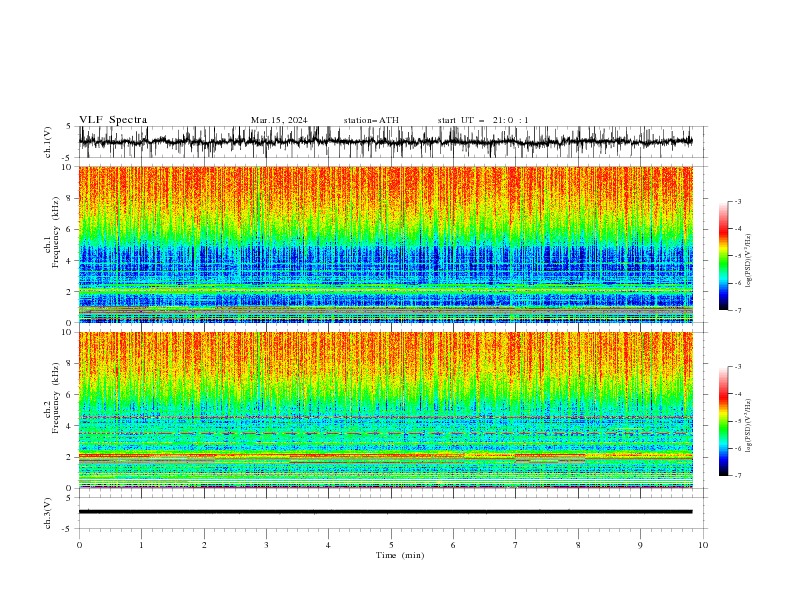Click the '5' tick on time axis
Viewport: 792px width, 612px height.
click(391, 545)
